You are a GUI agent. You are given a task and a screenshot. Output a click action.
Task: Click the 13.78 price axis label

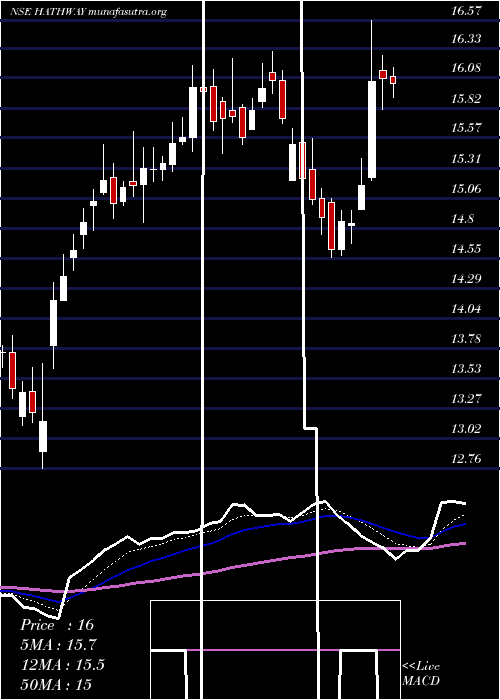click(x=466, y=339)
